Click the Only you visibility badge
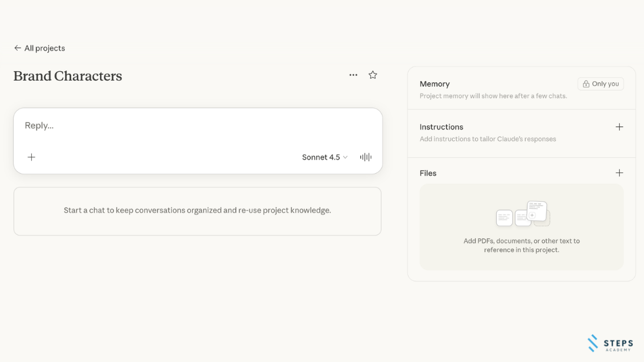 (x=600, y=84)
